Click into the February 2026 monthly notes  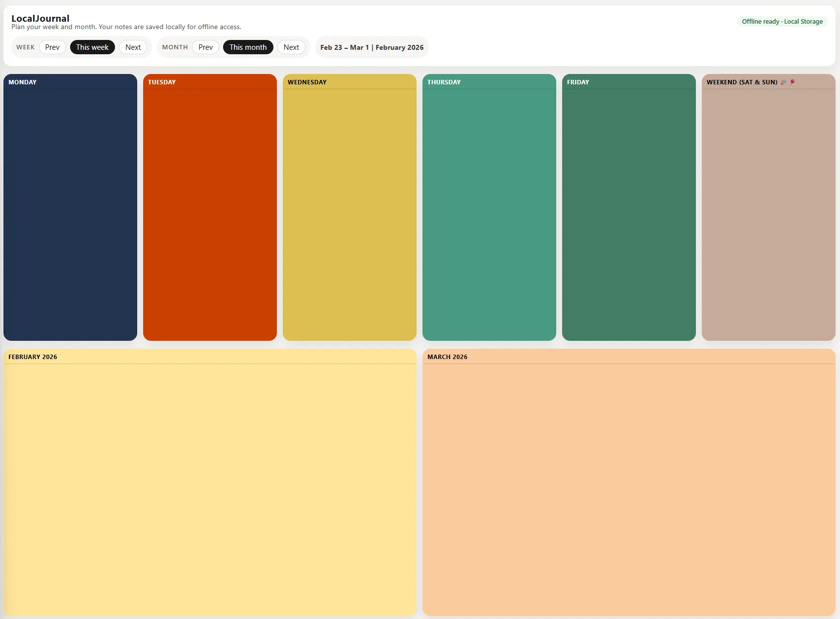click(x=210, y=488)
